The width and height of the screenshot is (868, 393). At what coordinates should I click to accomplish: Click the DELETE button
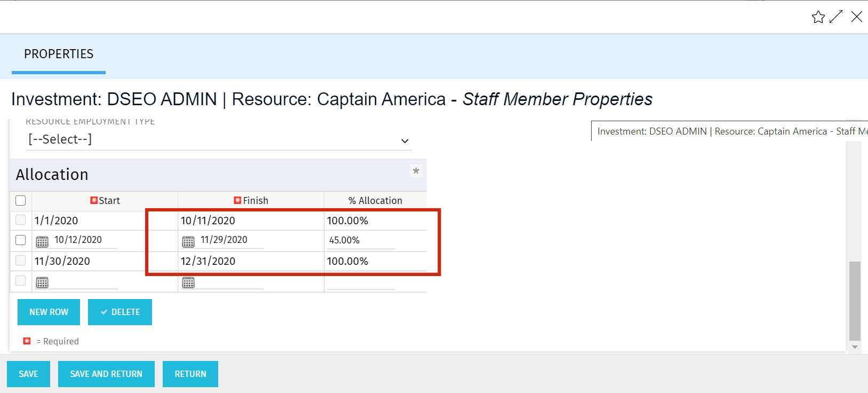(120, 312)
